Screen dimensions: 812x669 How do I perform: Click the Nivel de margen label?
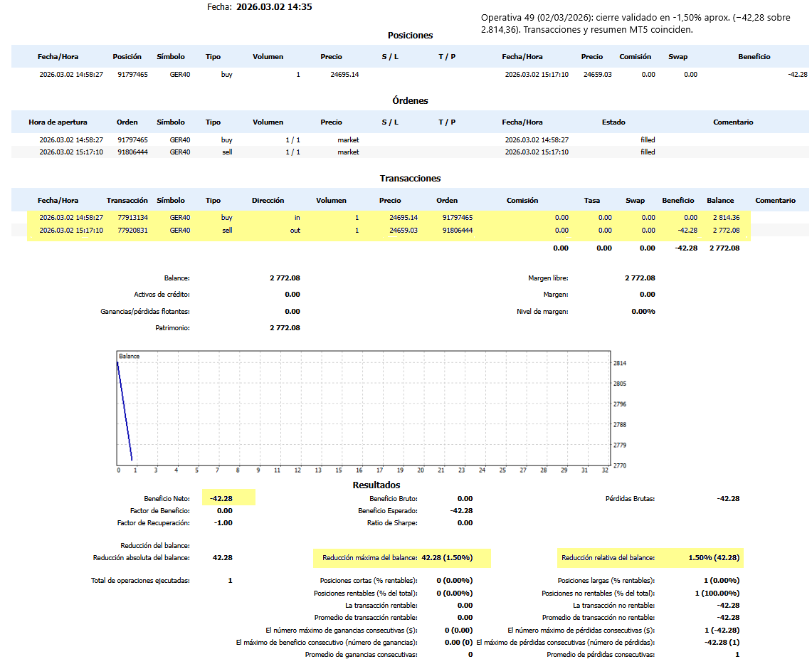542,312
